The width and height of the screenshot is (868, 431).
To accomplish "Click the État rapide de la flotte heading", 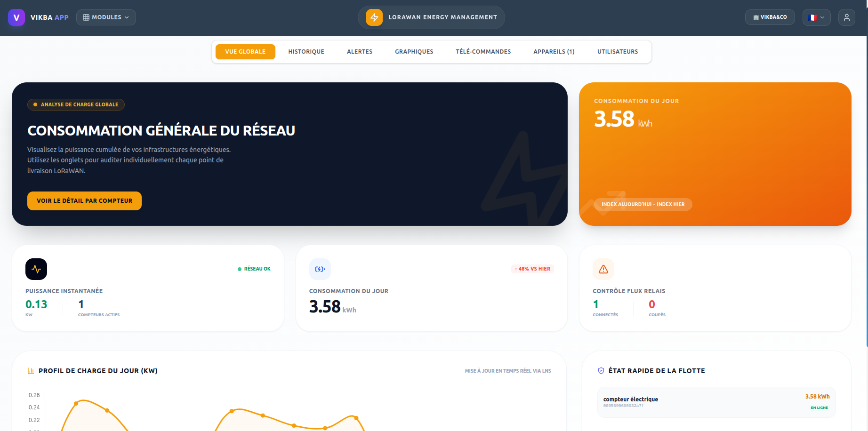I will [657, 371].
